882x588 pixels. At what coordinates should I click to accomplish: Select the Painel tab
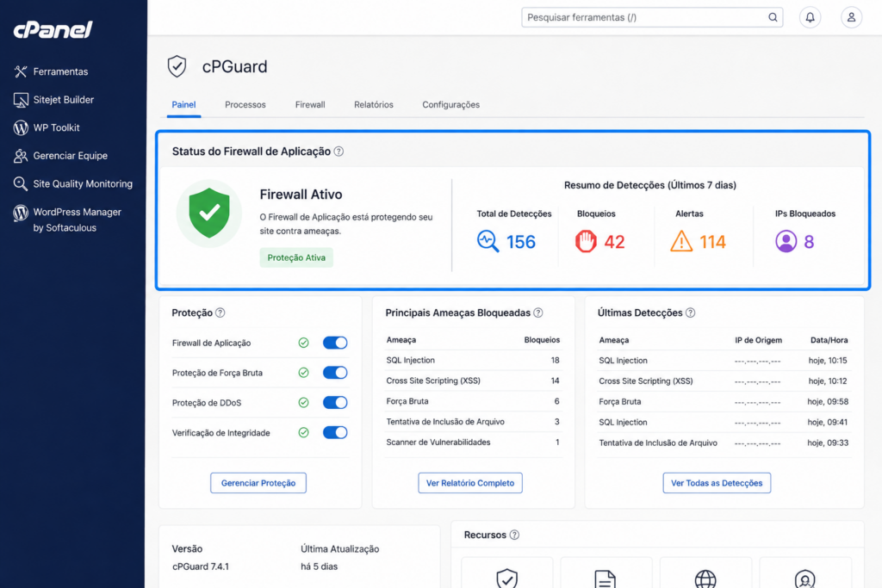(x=184, y=104)
